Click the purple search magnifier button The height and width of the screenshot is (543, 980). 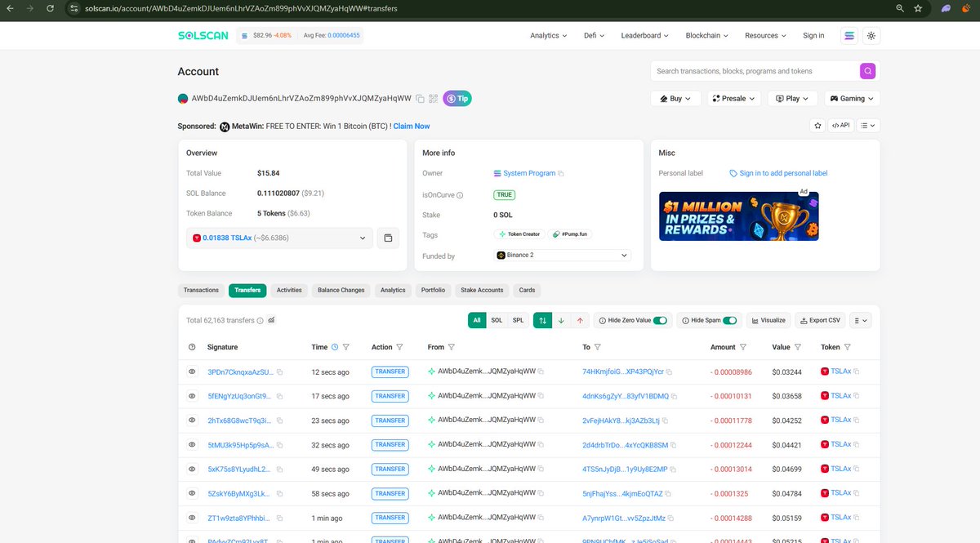point(867,71)
